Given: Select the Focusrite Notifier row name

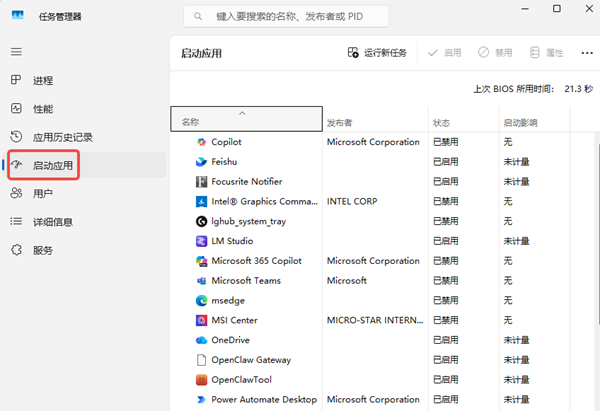Looking at the screenshot, I should [x=247, y=182].
